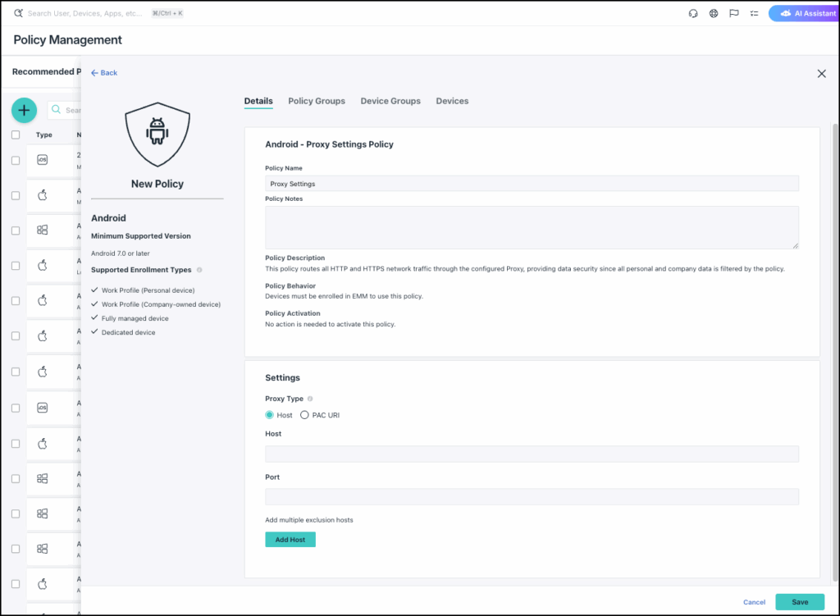Image resolution: width=840 pixels, height=616 pixels.
Task: Click the flag icon in top bar
Action: [x=734, y=13]
